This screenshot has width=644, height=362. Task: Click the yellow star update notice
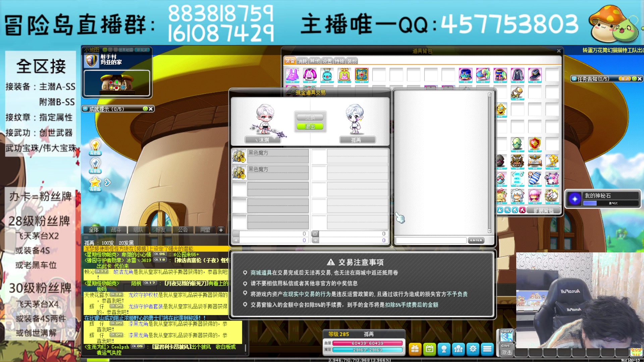click(x=95, y=184)
